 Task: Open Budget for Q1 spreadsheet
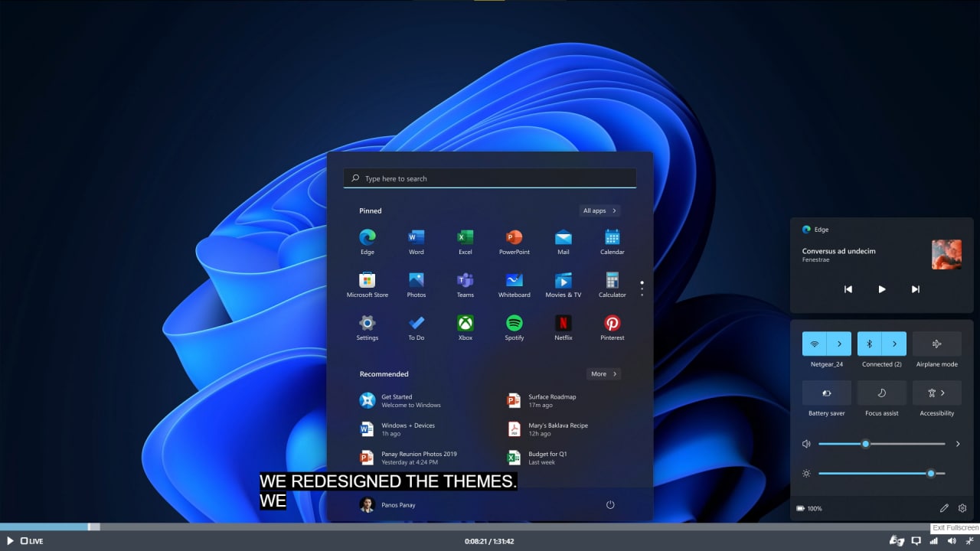click(x=537, y=457)
